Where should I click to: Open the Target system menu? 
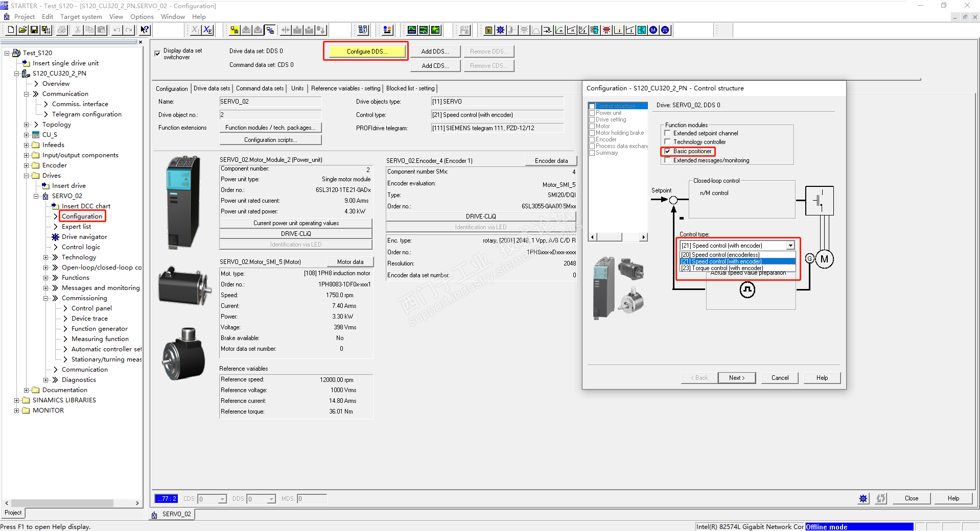(81, 17)
